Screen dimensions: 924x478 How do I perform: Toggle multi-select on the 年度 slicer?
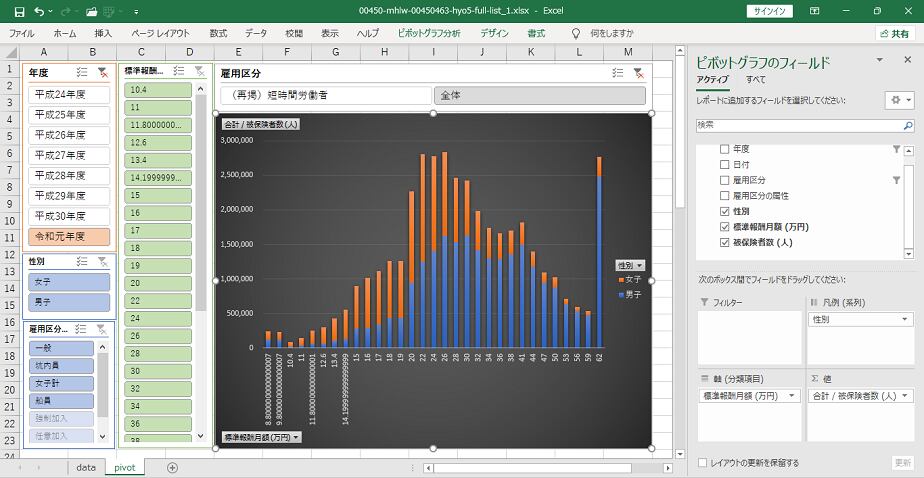[x=82, y=72]
